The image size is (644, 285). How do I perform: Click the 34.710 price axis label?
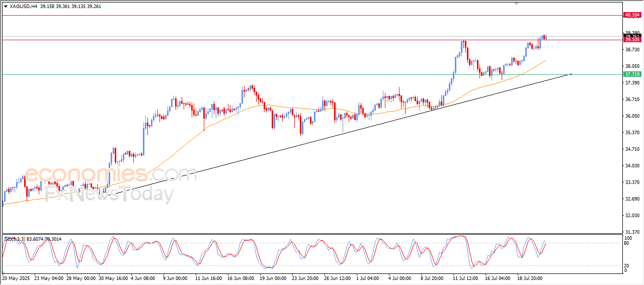[631, 149]
